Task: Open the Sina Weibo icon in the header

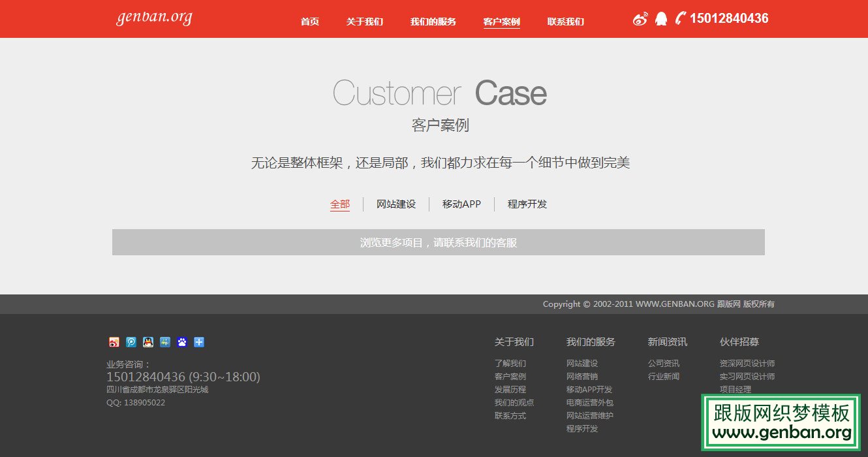Action: 640,19
